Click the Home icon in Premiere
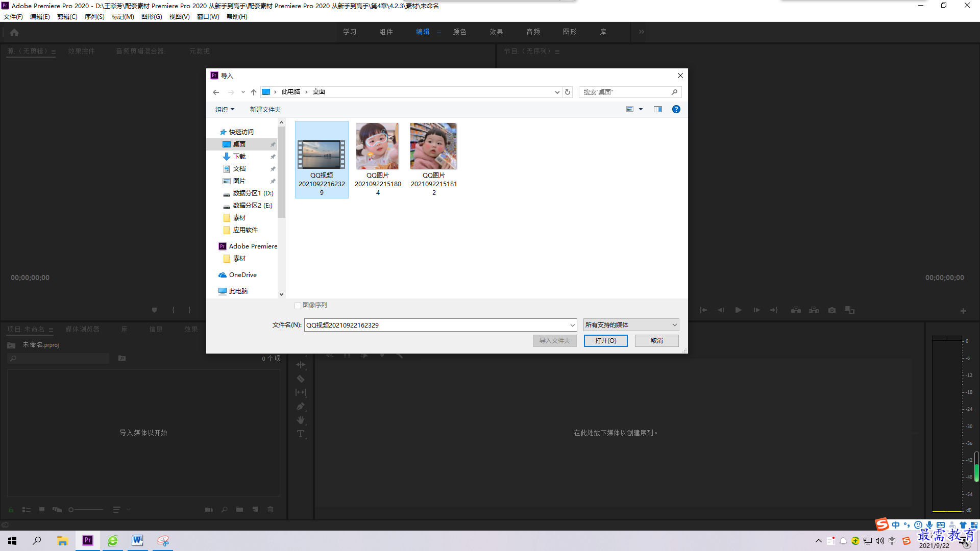This screenshot has width=980, height=551. coord(14,32)
